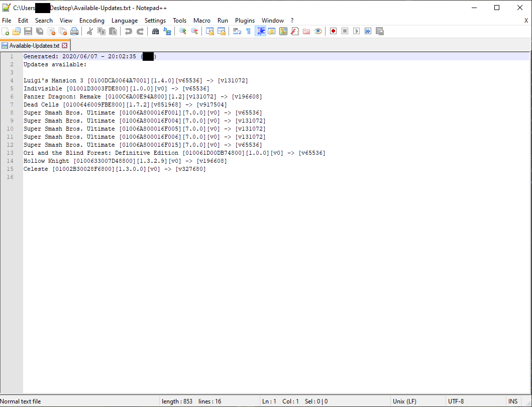Open the ? help menu
The image size is (532, 407).
[x=292, y=21]
